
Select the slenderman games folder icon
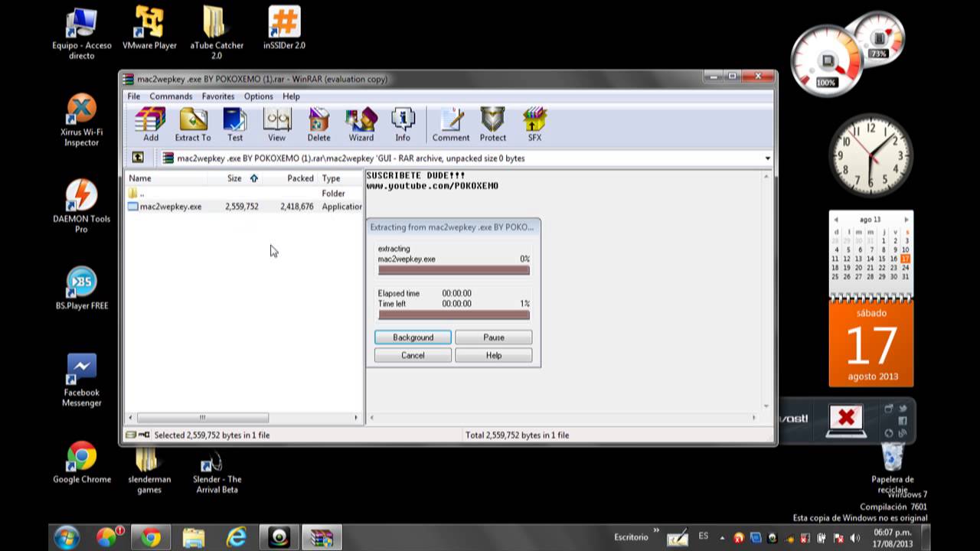[x=149, y=471]
